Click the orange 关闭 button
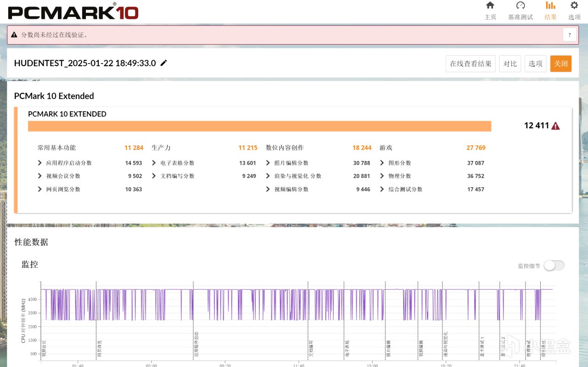Viewport: 588px width, 367px height. point(561,63)
